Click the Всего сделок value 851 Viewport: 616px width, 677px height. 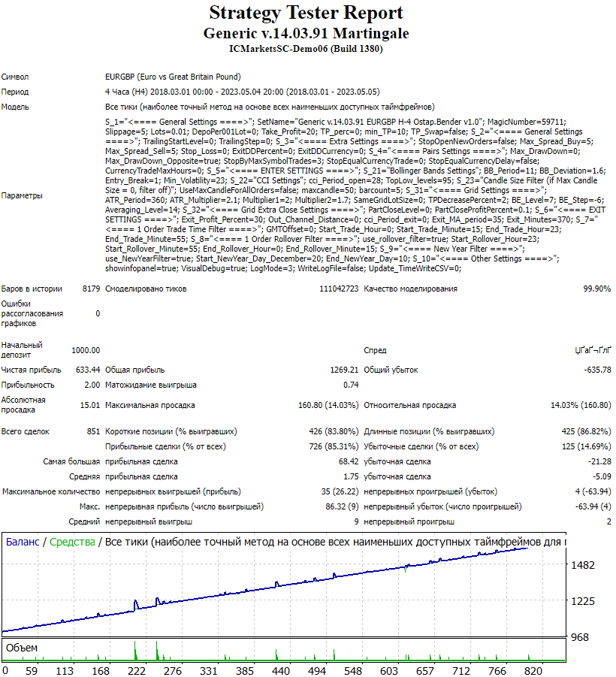[93, 432]
